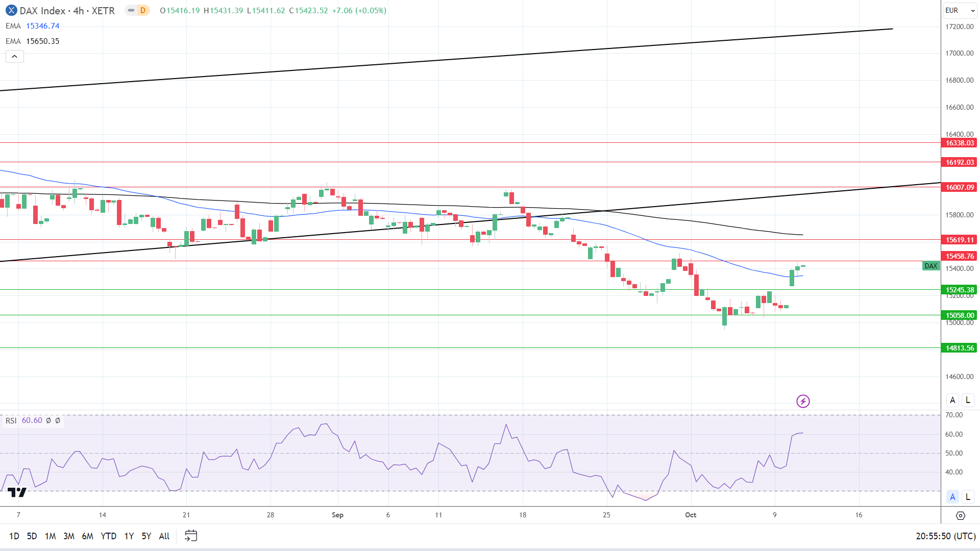Click the purple lightning bolt events icon
This screenshot has height=551, width=980.
[x=803, y=402]
